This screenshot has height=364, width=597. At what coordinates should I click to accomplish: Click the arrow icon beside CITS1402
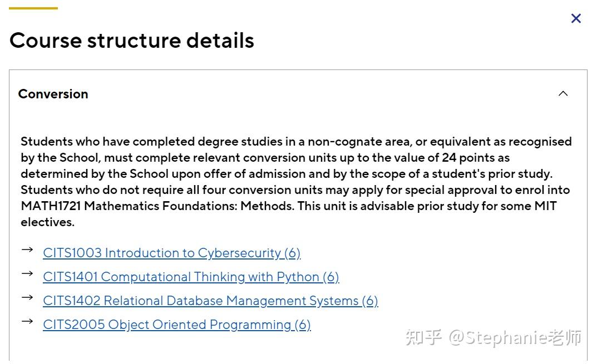[27, 297]
